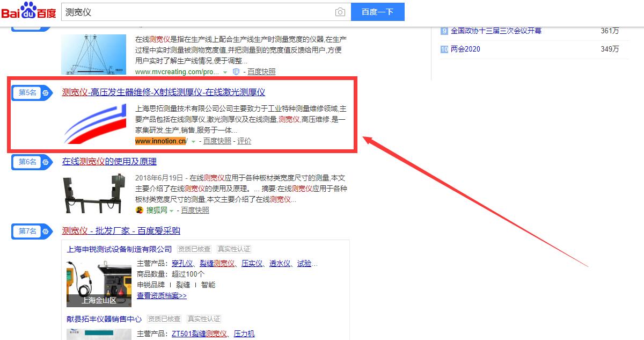Open the innotion logo thumbnail

(93, 124)
